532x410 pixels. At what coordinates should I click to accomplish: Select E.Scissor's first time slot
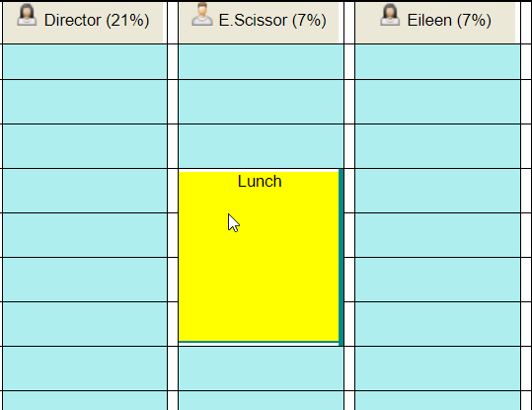(261, 62)
